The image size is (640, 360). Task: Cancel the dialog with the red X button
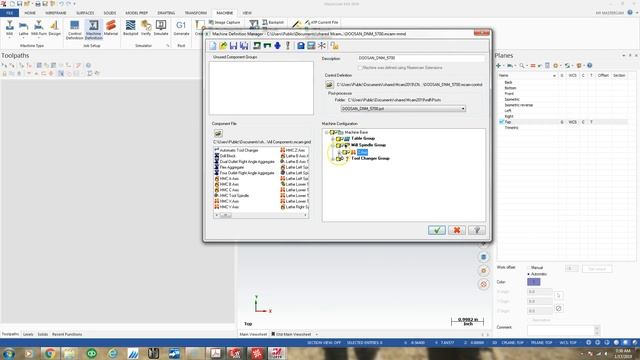pyautogui.click(x=457, y=230)
